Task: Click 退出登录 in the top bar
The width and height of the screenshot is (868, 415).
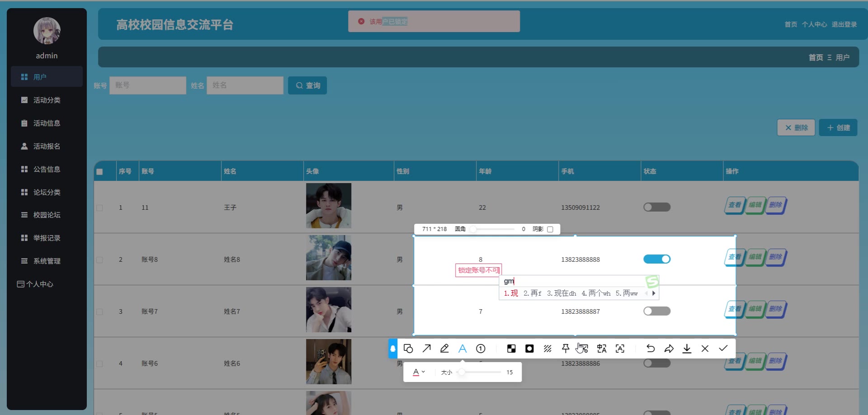Action: 844,24
